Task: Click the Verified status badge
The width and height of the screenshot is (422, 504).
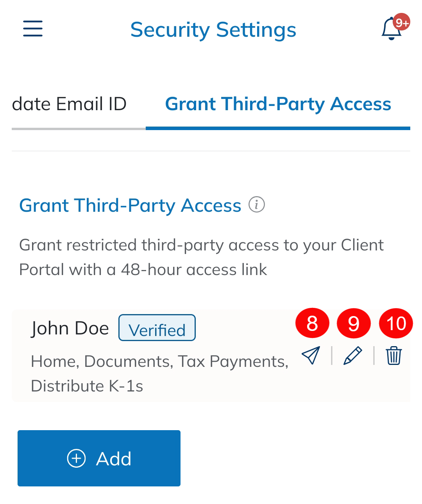Action: 157,328
